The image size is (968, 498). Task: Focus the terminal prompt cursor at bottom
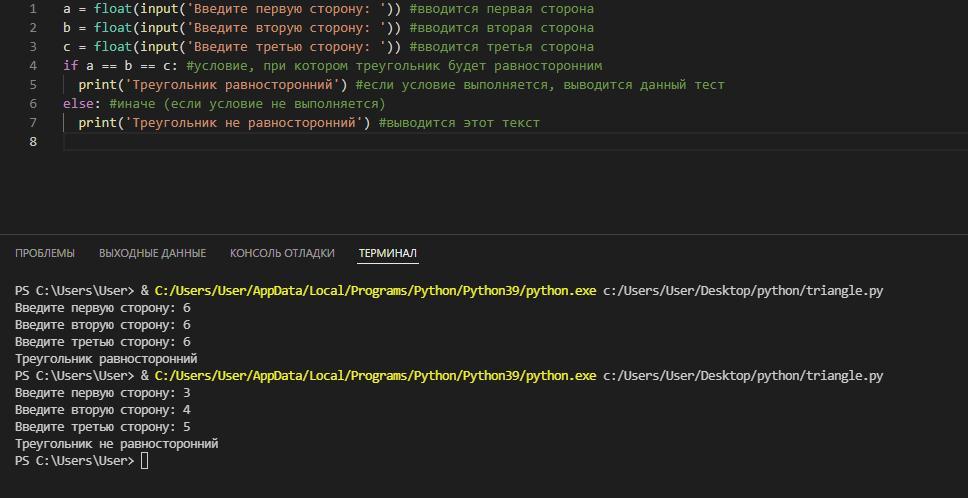pos(144,461)
